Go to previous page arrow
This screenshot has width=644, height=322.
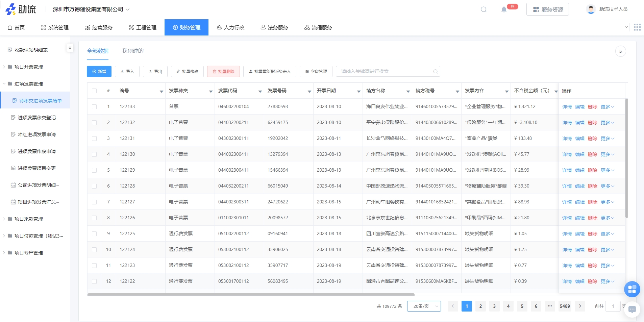453,306
